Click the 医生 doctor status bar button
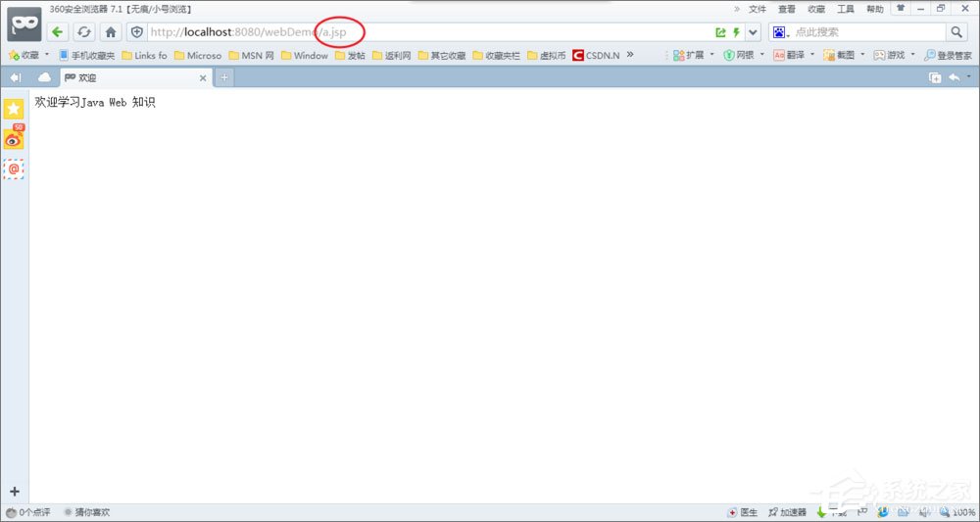The height and width of the screenshot is (522, 980). (x=743, y=512)
